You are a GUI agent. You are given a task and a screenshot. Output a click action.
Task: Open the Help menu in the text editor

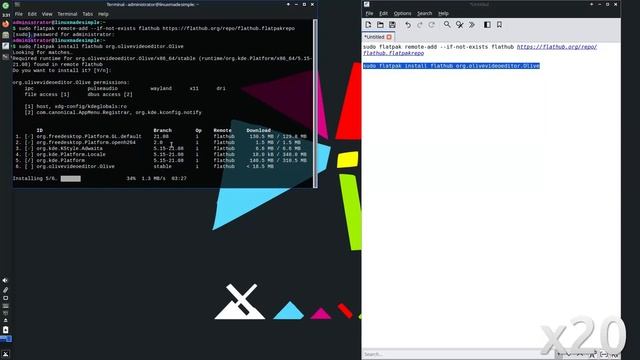click(x=443, y=13)
